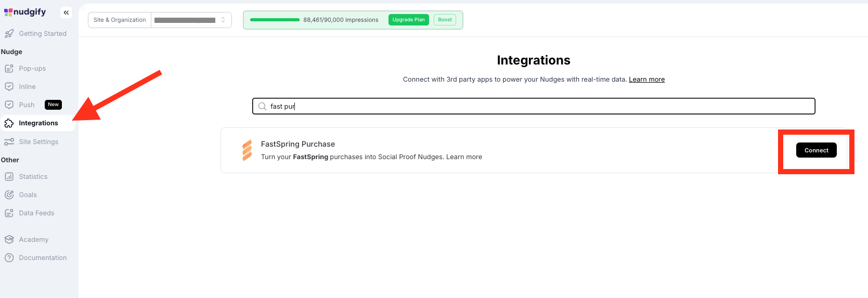Click the FastSpring logo icon
The height and width of the screenshot is (298, 868).
tap(247, 150)
